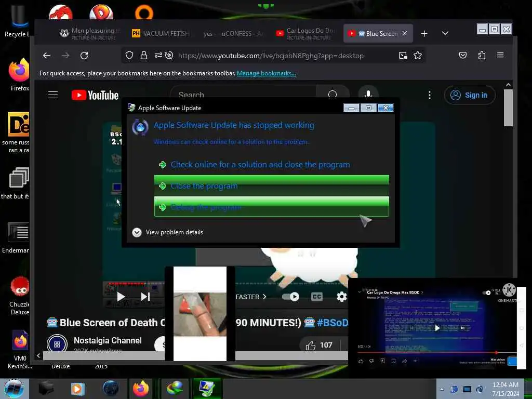Open the Endermar desktop file
The height and width of the screenshot is (399, 532).
[x=16, y=238]
